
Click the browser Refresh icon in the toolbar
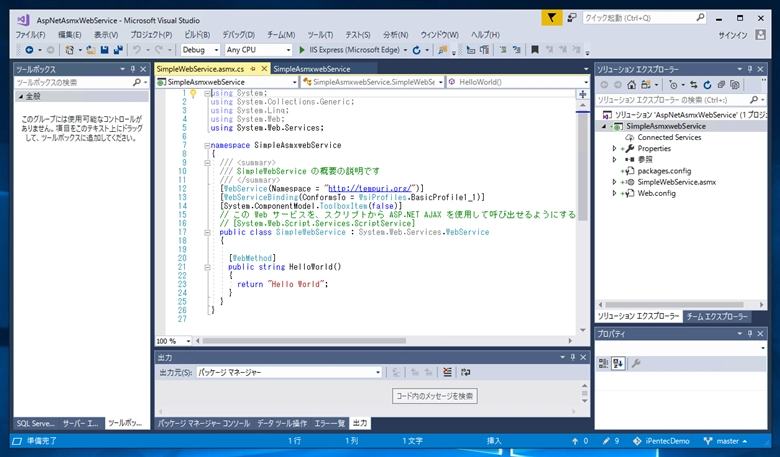pyautogui.click(x=416, y=50)
